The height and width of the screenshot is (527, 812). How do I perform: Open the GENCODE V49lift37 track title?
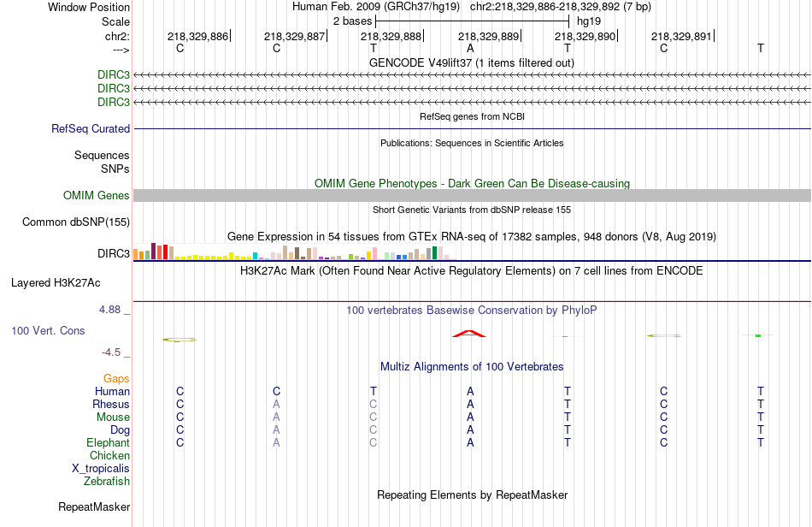472,62
